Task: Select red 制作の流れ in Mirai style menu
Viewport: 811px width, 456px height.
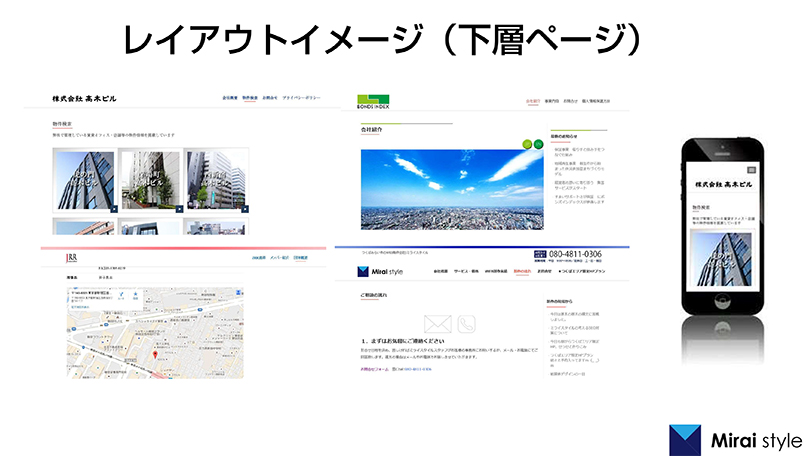Action: pyautogui.click(x=522, y=271)
